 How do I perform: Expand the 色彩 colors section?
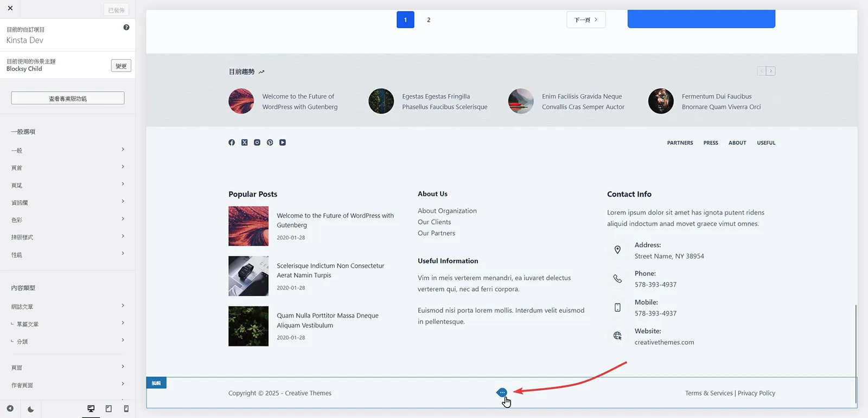pos(68,220)
